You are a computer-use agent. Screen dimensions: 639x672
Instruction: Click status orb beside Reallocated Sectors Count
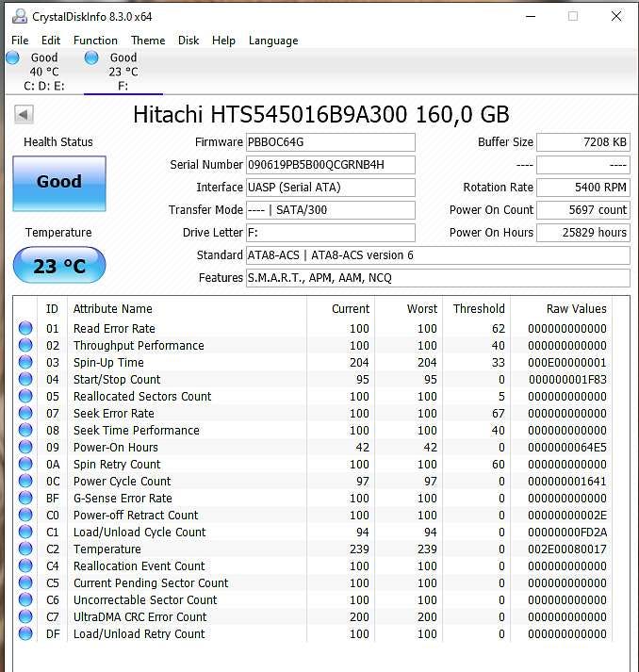[25, 397]
